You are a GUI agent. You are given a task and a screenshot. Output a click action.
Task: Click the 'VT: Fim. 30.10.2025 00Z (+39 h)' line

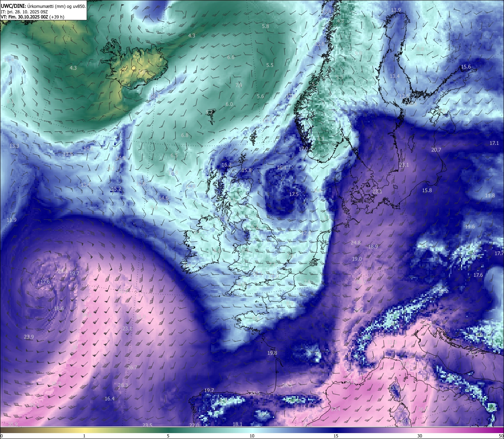coord(32,17)
